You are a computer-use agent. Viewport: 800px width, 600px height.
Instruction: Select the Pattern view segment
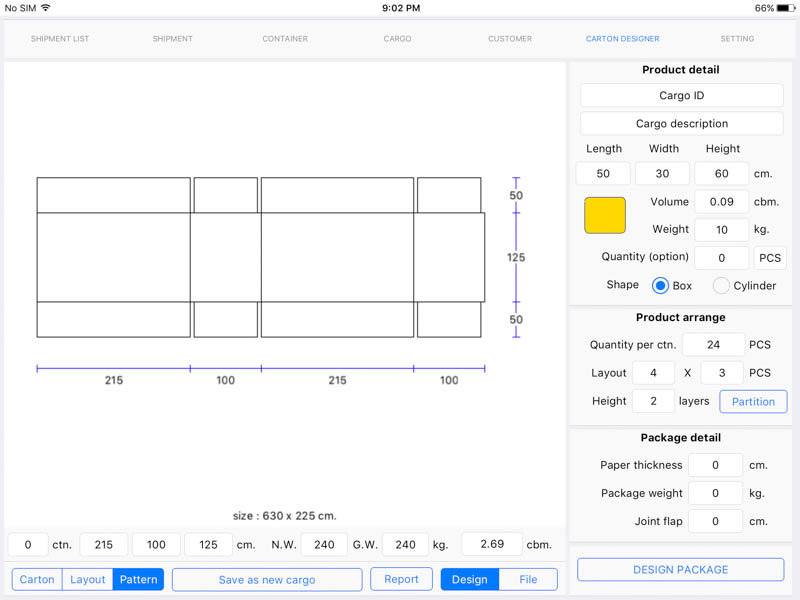pos(138,580)
